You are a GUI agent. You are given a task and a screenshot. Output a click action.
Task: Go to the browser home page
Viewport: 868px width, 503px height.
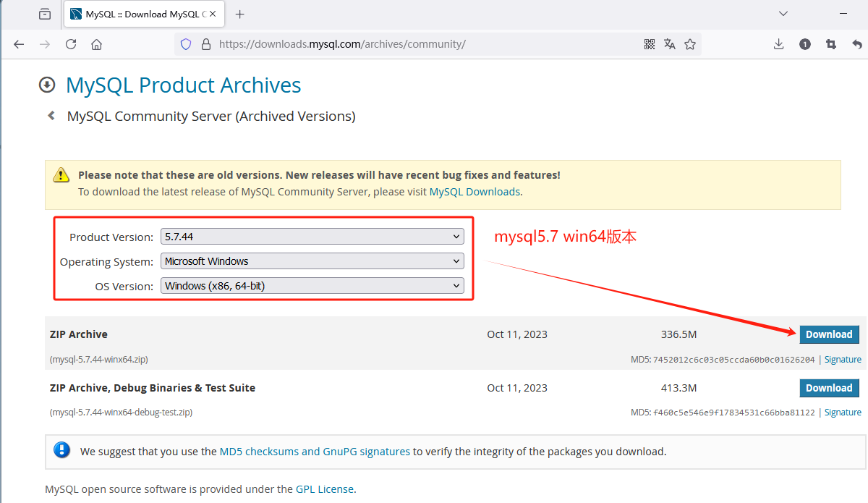click(x=96, y=44)
